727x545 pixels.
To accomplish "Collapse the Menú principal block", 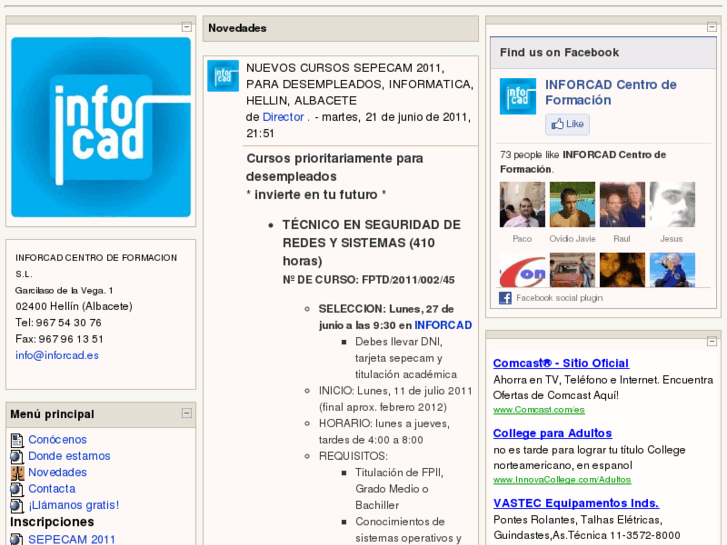I will click(x=186, y=413).
